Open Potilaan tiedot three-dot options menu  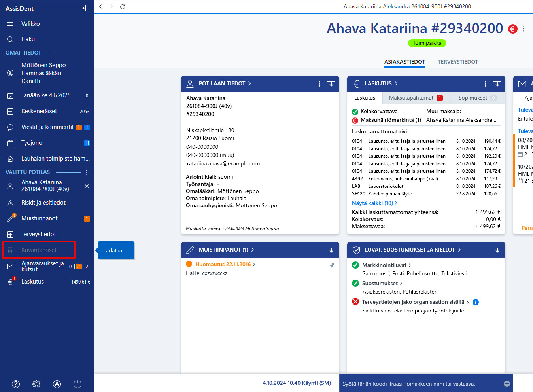pyautogui.click(x=319, y=84)
